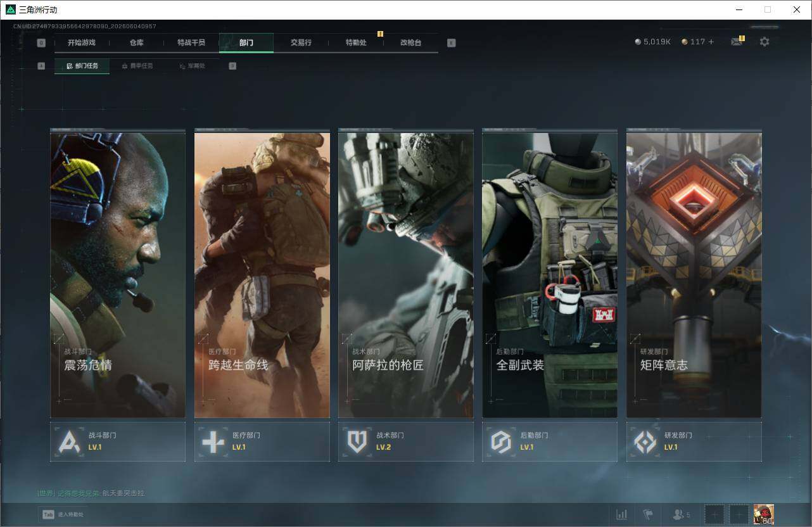Click the 战斗部门 LV.1 emblem panel
This screenshot has height=527, width=812.
[x=118, y=441]
